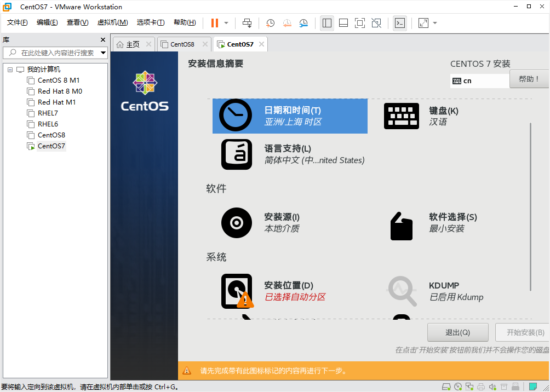Open the 帮助(H) menu
Viewport: 550px width, 392px height.
[185, 22]
